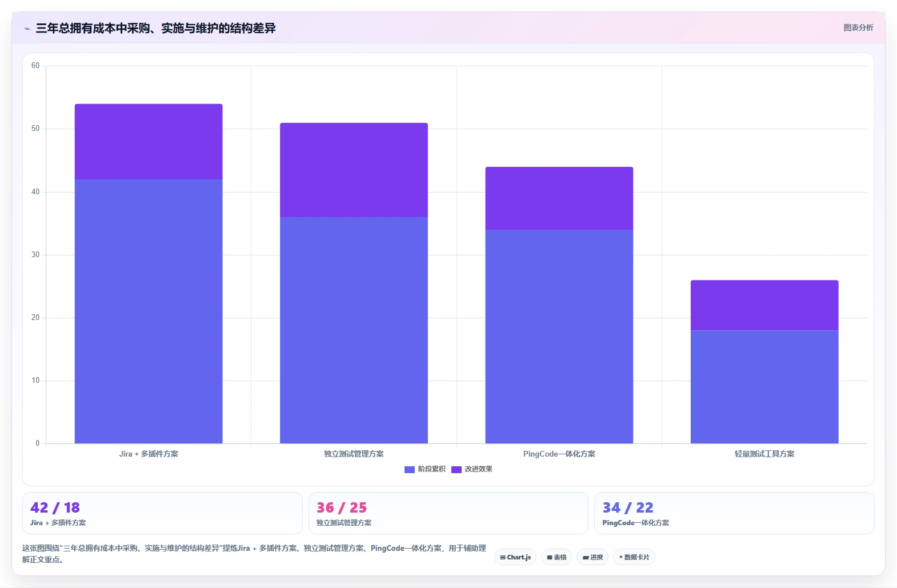
Task: Click the 数据卡片 tag chip
Action: tap(634, 557)
